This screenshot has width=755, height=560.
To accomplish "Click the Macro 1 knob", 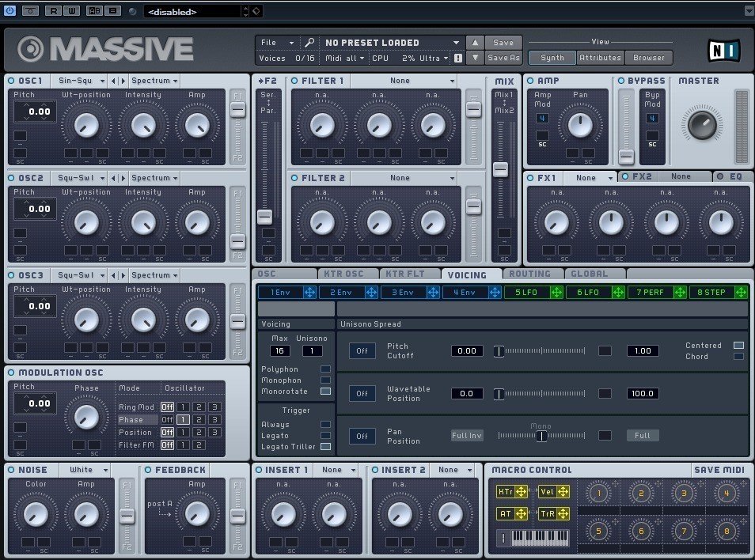I will [x=598, y=493].
